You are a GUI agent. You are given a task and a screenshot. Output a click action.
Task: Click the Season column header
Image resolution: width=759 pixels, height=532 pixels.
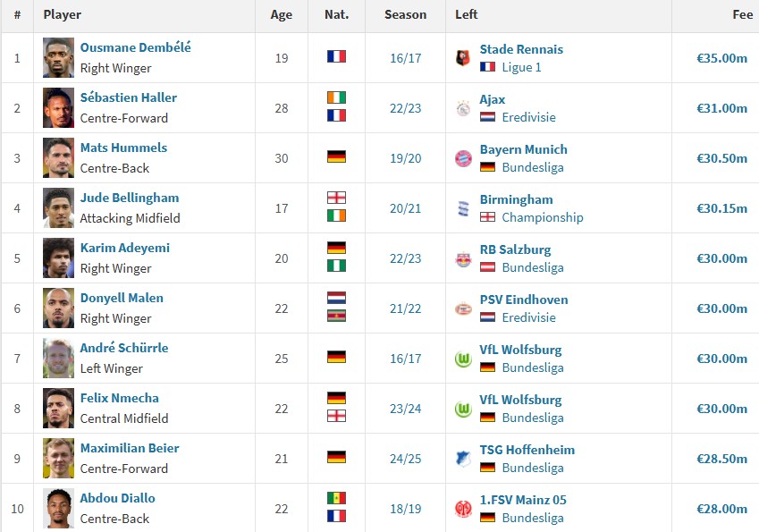[405, 15]
